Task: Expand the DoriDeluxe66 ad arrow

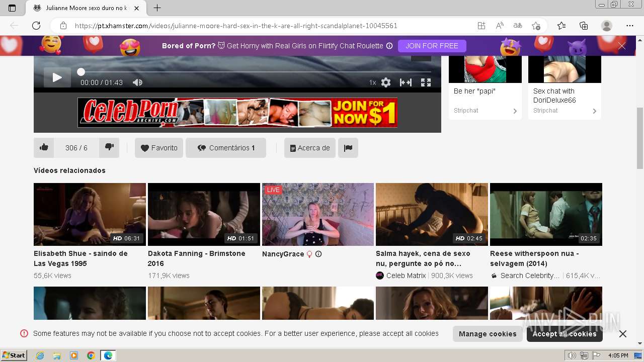Action: point(594,111)
